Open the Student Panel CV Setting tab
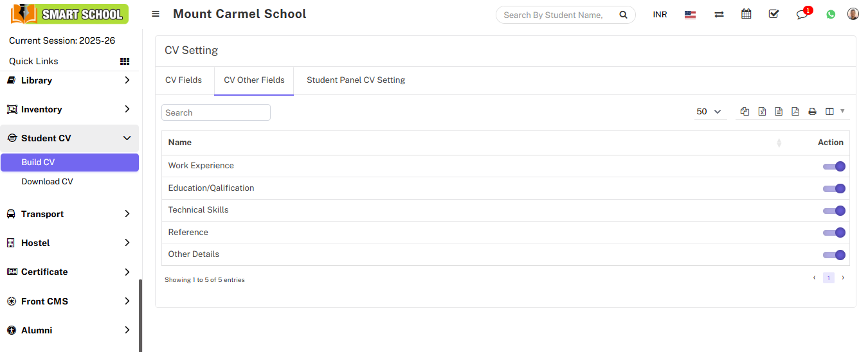This screenshot has width=868, height=352. (356, 80)
